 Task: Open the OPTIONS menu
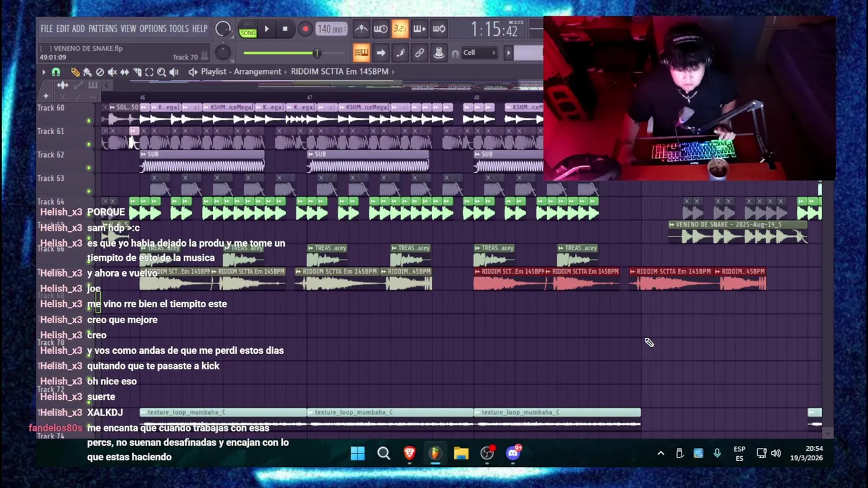(x=153, y=29)
